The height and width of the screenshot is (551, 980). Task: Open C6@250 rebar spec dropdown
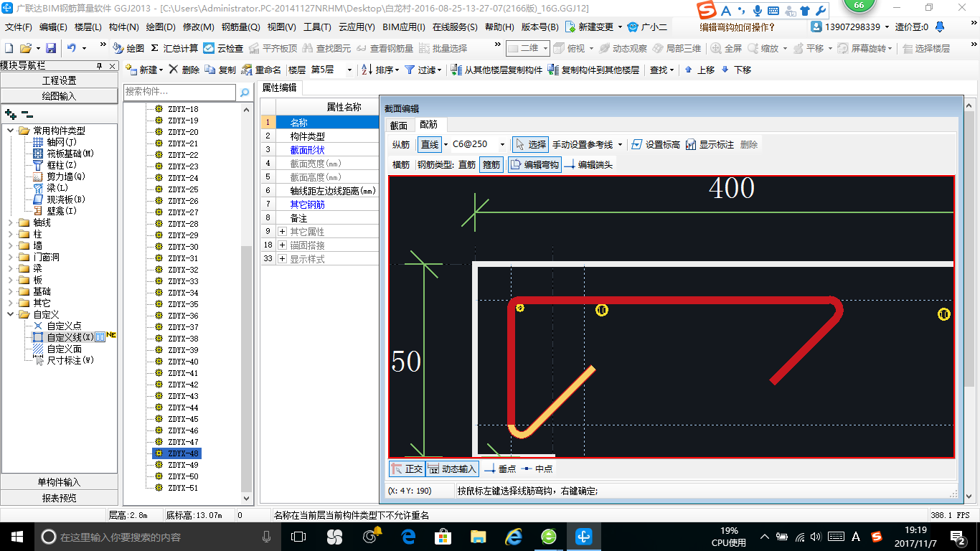pyautogui.click(x=502, y=144)
